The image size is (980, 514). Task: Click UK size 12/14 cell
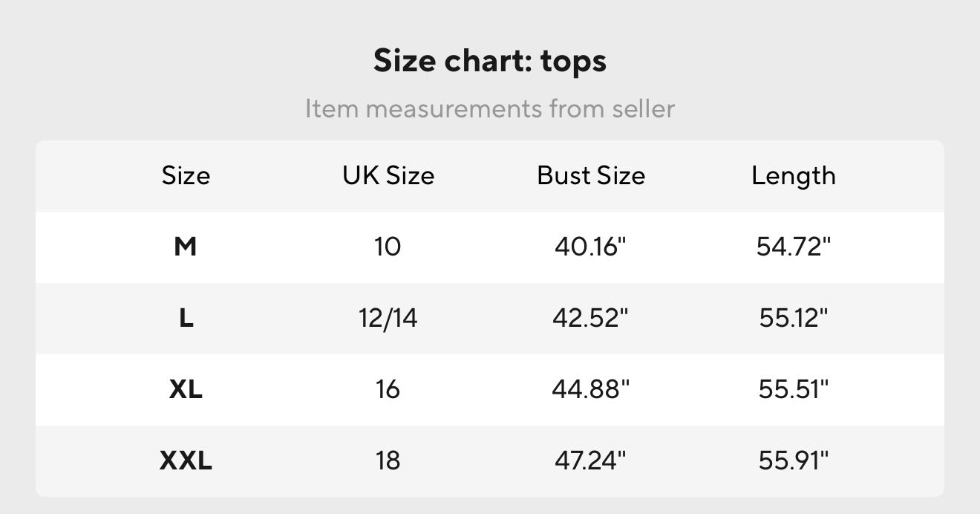pyautogui.click(x=388, y=318)
